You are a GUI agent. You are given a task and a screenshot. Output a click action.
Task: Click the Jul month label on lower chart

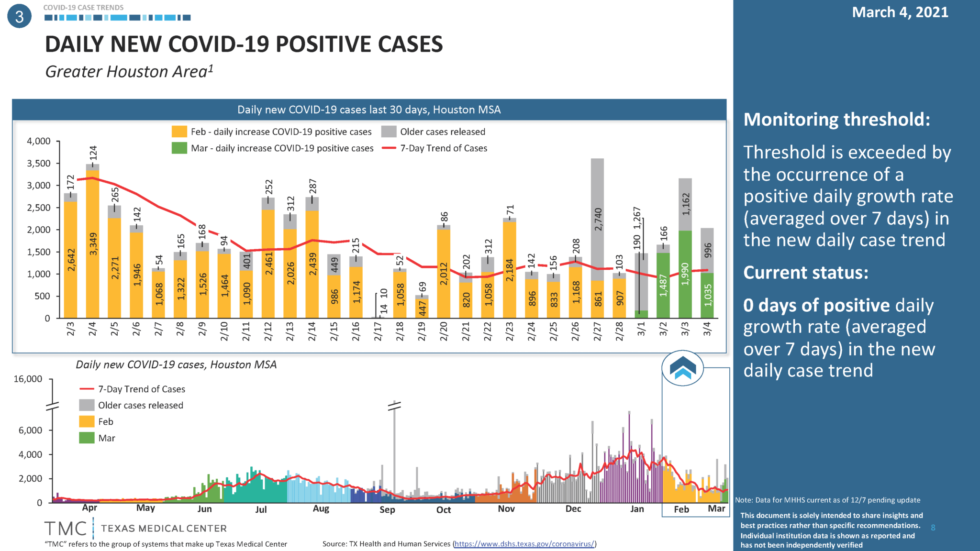point(261,509)
